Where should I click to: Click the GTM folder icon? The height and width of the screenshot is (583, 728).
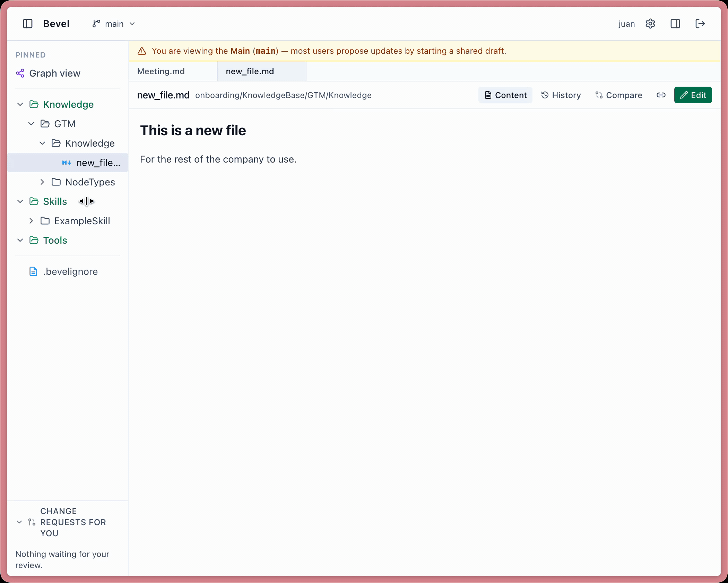click(45, 124)
